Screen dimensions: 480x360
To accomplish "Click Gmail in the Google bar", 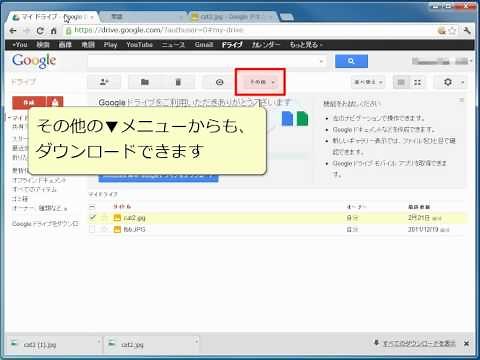I will pyautogui.click(x=204, y=45).
